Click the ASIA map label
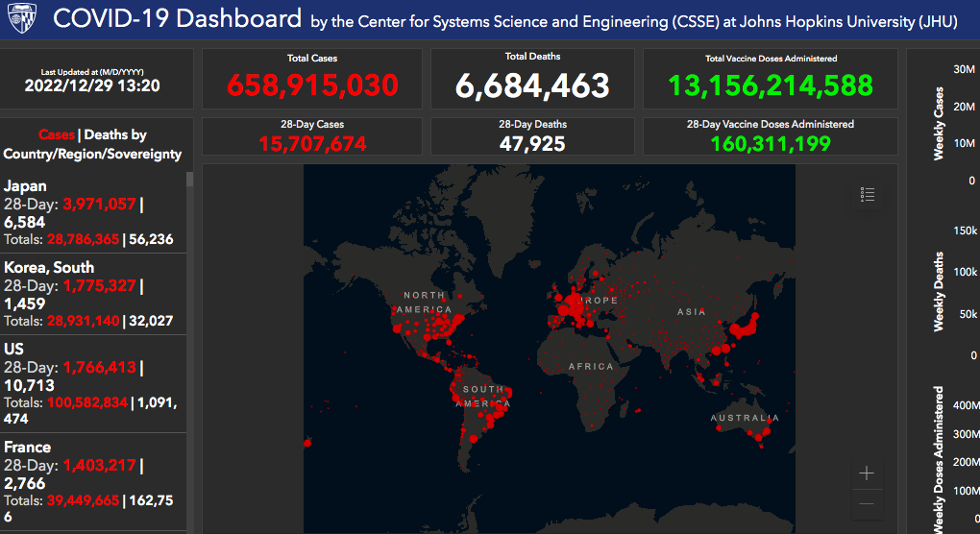The height and width of the screenshot is (534, 980). click(691, 311)
